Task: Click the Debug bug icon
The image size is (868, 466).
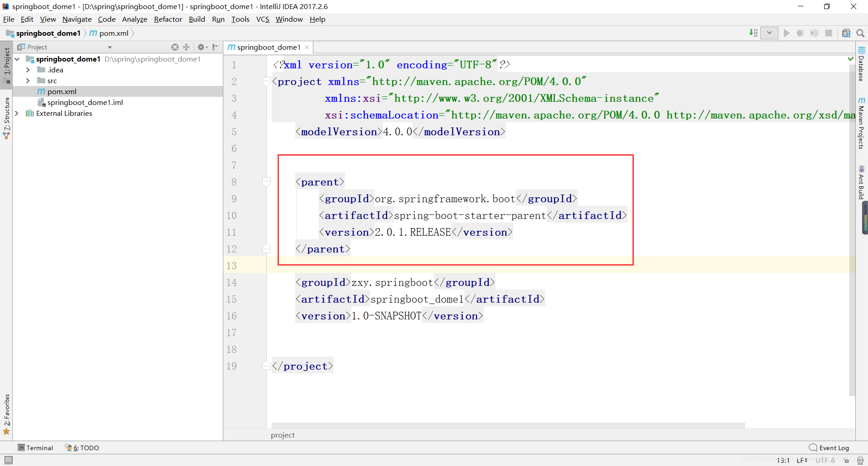Action: point(800,33)
